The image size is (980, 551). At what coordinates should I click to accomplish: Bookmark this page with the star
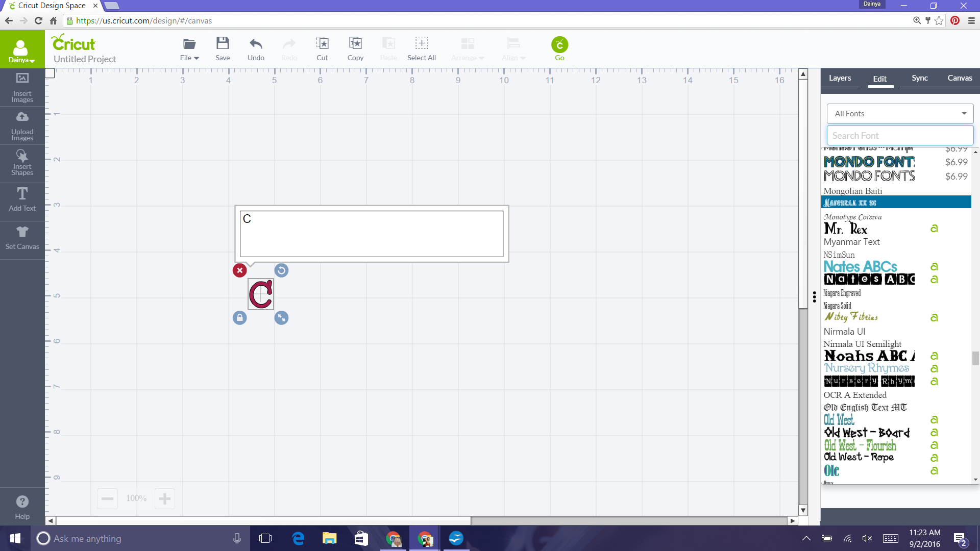[939, 20]
